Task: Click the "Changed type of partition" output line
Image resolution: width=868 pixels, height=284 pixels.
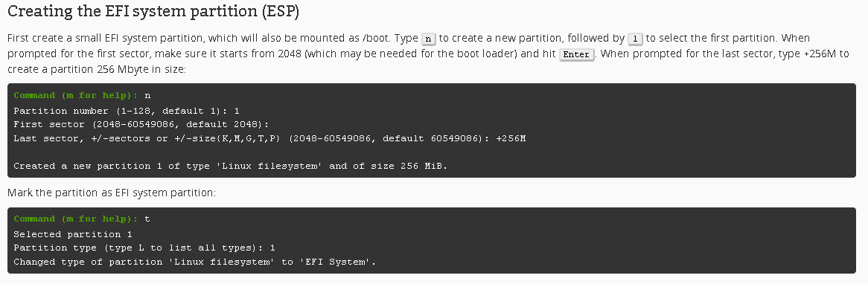Action: [x=195, y=262]
